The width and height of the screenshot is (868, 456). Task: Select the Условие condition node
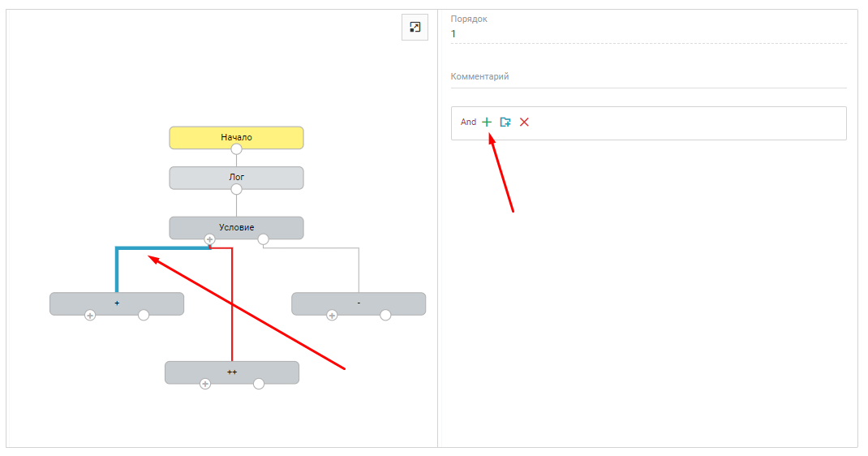(236, 226)
